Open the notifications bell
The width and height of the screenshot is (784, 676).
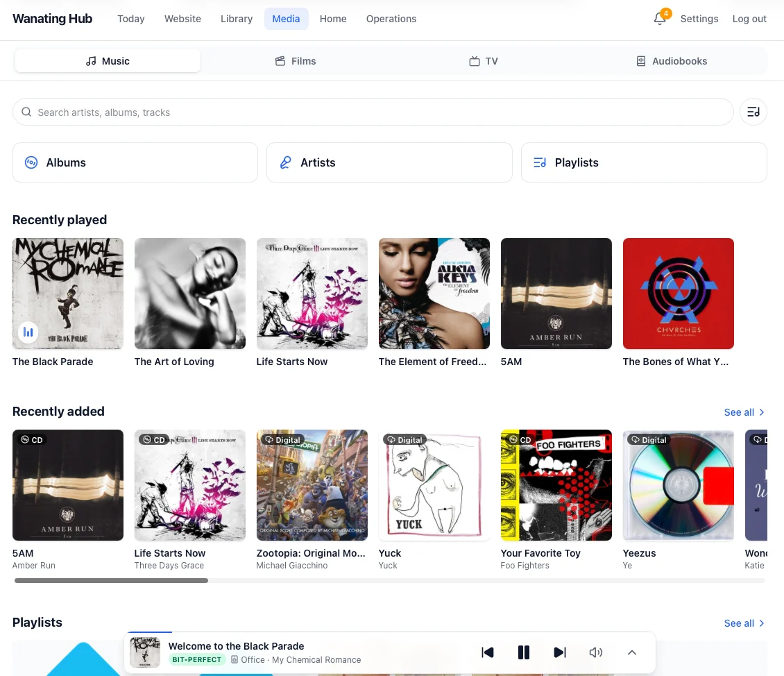pyautogui.click(x=660, y=19)
